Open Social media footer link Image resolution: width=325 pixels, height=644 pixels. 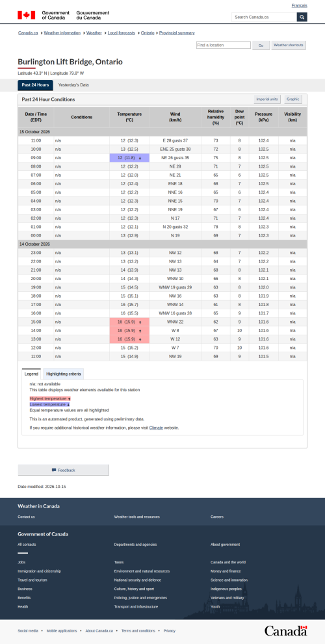(x=28, y=631)
